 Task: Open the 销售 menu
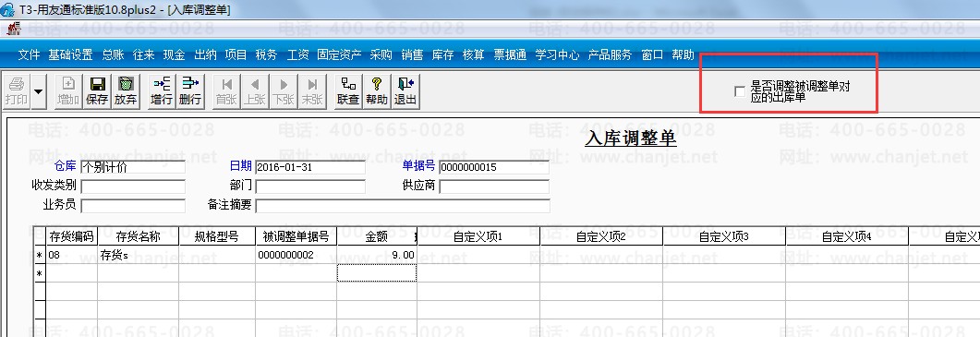(412, 55)
